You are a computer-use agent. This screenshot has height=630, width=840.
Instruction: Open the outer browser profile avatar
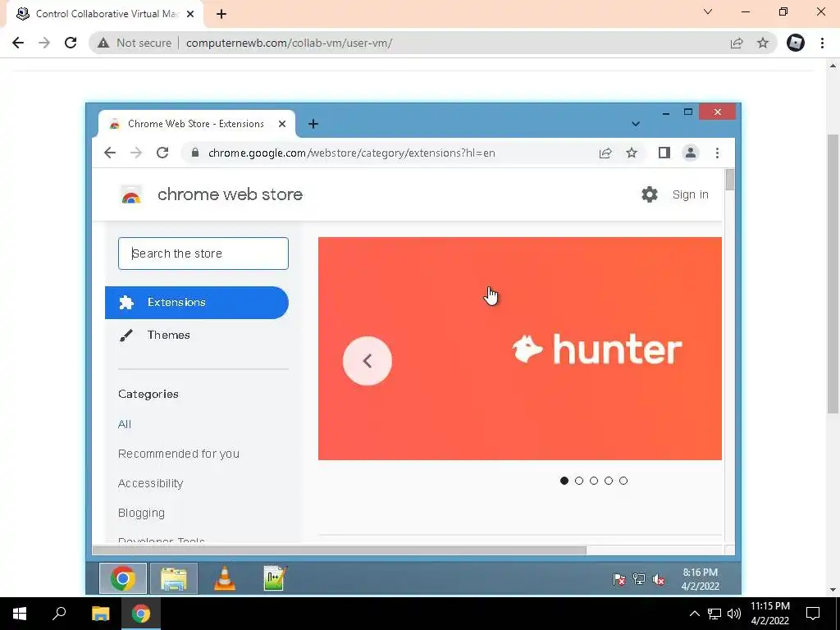point(796,43)
